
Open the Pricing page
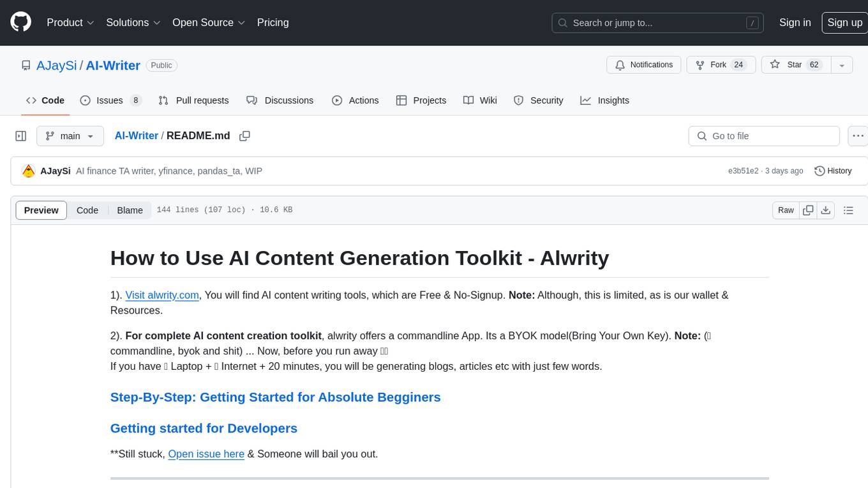pyautogui.click(x=273, y=22)
